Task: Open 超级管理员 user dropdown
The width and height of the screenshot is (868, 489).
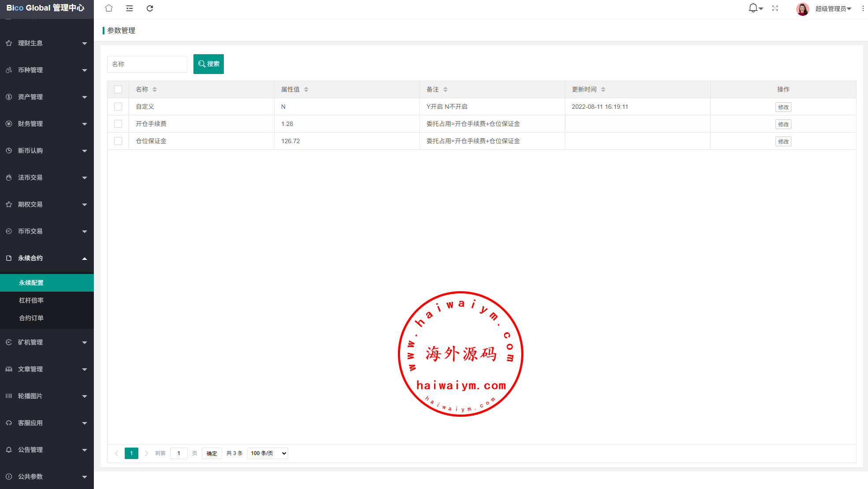Action: tap(832, 8)
